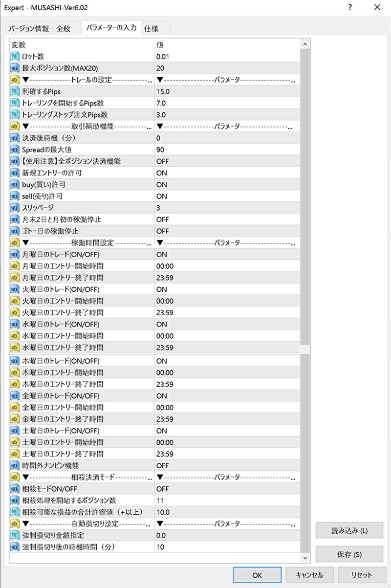
Task: Switch to the バージョン情報 tab
Action: coord(29,29)
